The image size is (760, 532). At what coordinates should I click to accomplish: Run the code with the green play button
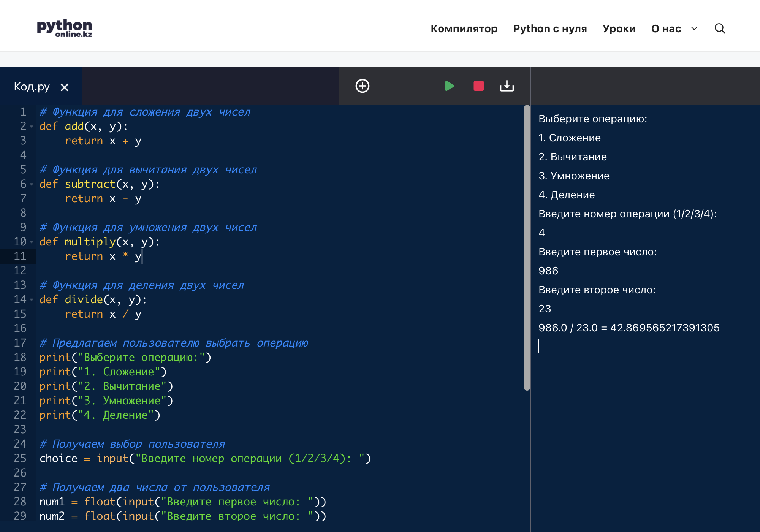click(450, 86)
